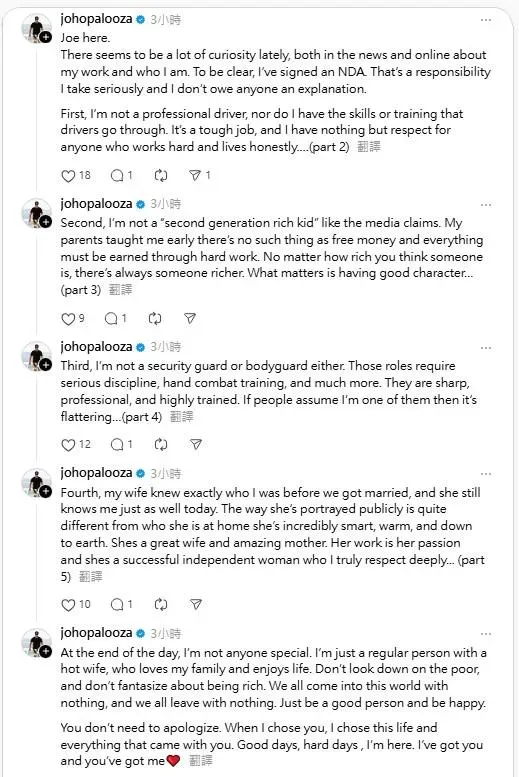Repost the post about security guard
Screen dimensions: 519x777
click(161, 444)
